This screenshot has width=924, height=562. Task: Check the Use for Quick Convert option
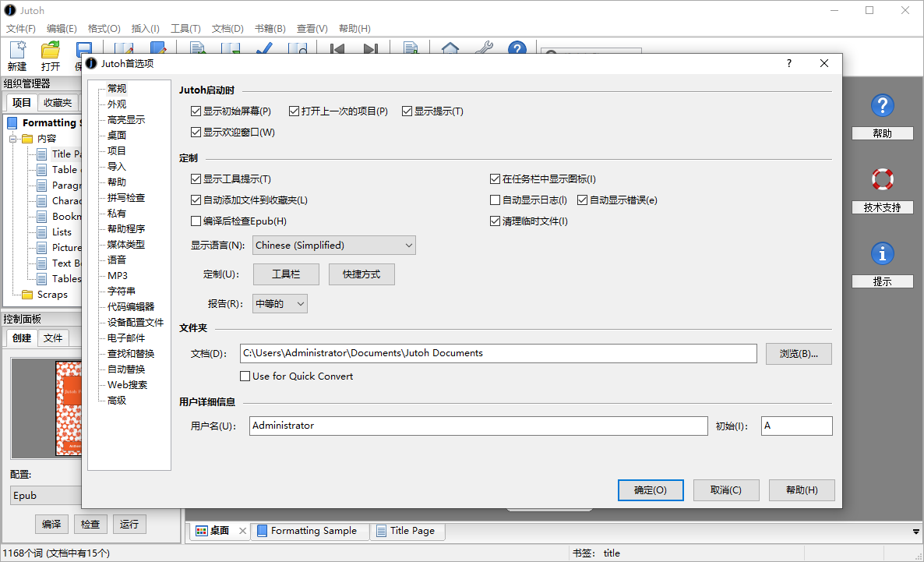(245, 376)
